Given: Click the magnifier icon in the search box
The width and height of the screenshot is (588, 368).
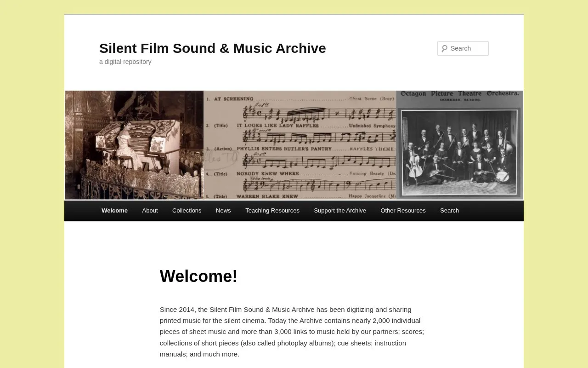Looking at the screenshot, I should pyautogui.click(x=444, y=48).
